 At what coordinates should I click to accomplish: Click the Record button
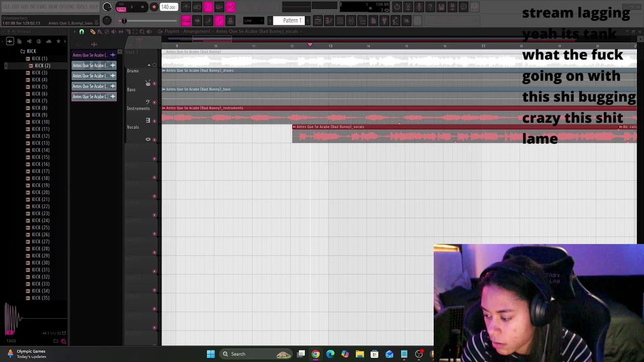click(154, 7)
